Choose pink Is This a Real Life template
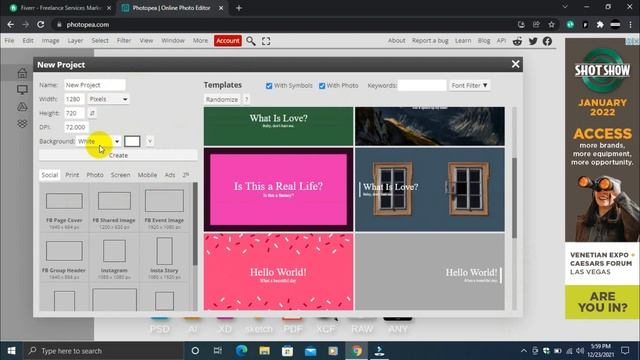Viewport: 640px width, 360px height. click(x=278, y=189)
